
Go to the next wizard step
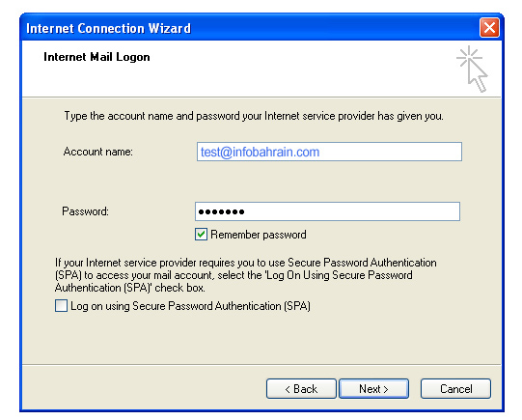click(x=373, y=389)
